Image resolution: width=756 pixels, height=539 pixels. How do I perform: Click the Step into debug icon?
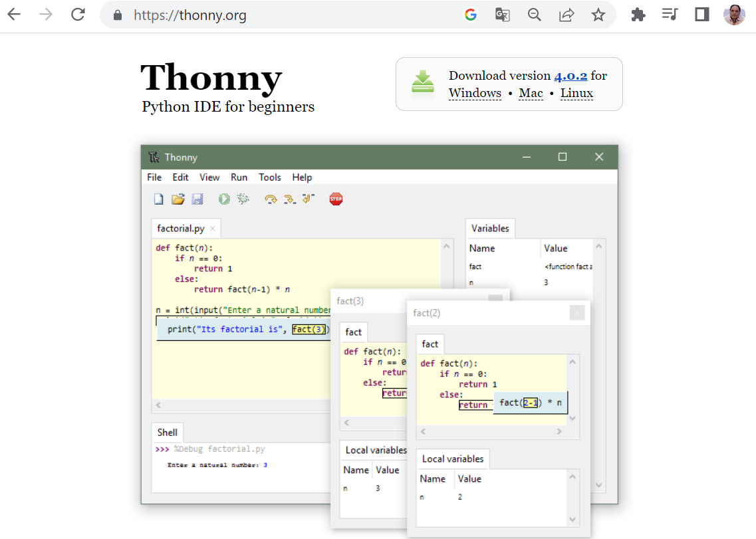click(x=289, y=199)
